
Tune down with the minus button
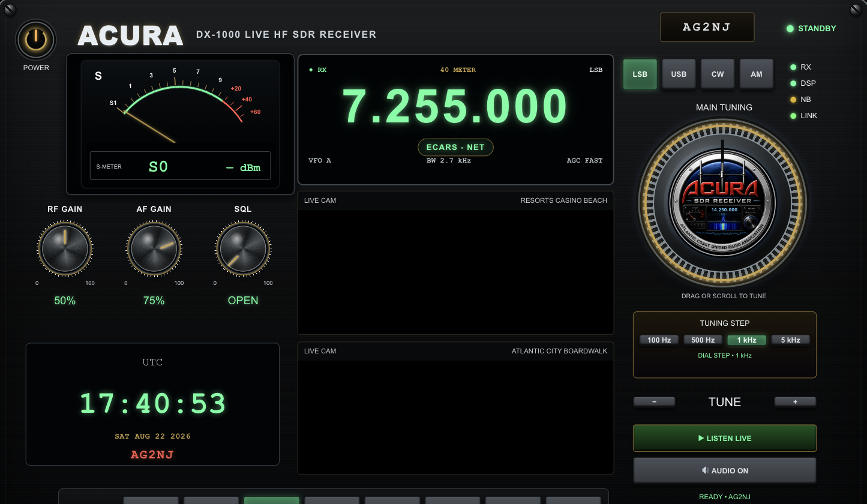[654, 402]
